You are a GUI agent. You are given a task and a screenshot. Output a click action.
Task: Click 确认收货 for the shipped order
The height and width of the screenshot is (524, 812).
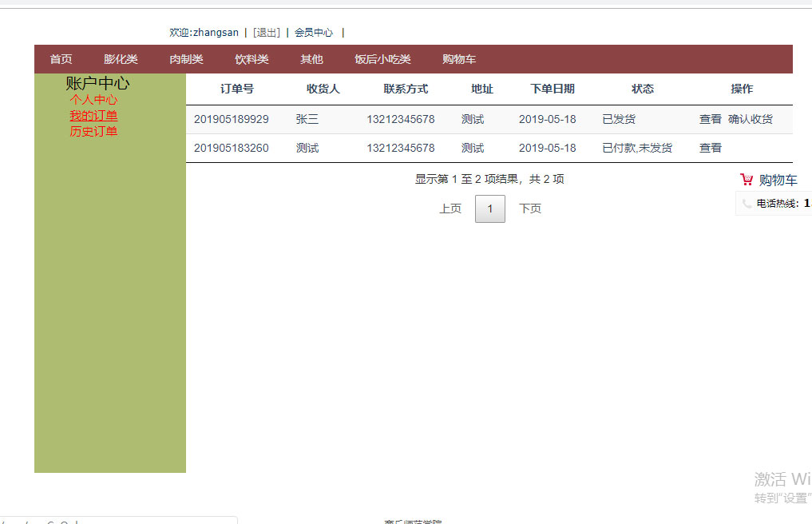[x=750, y=119]
